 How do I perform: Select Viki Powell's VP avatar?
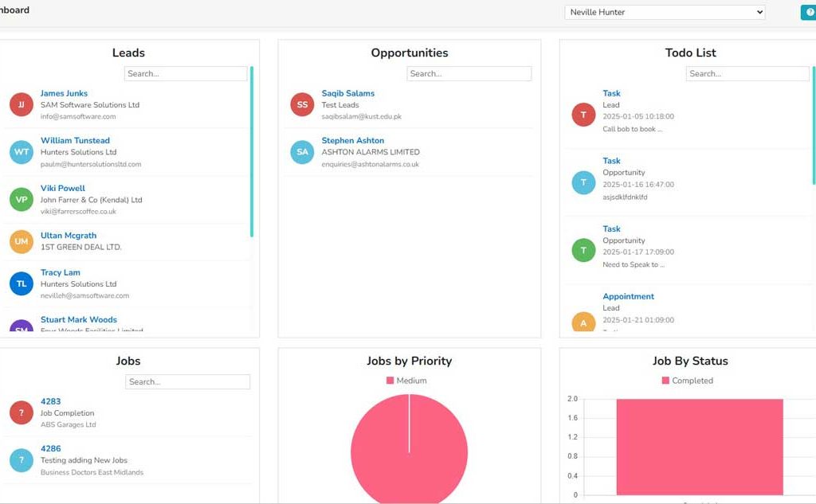tap(20, 200)
